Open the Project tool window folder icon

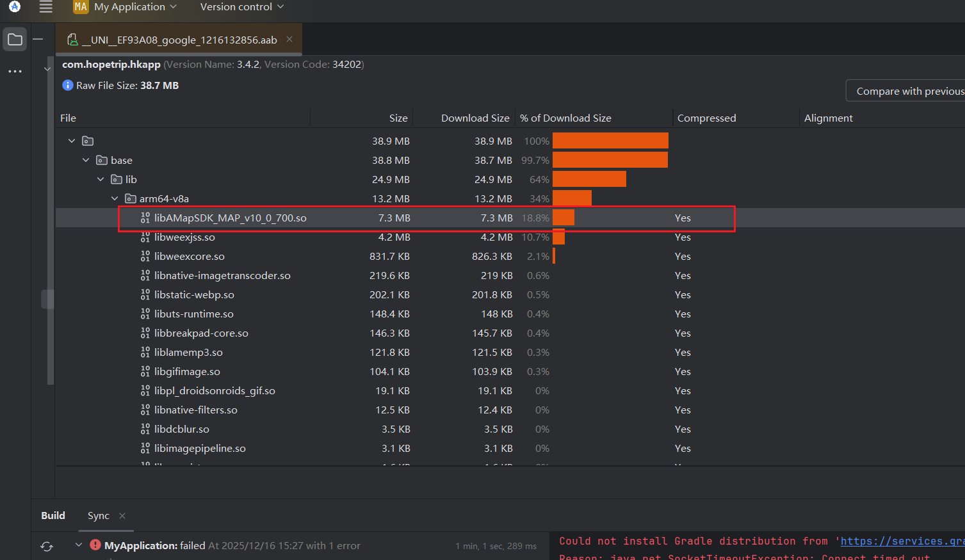(x=15, y=40)
